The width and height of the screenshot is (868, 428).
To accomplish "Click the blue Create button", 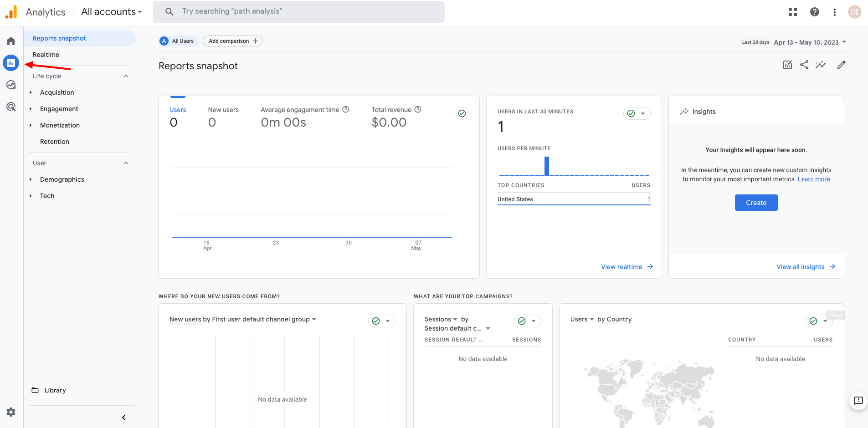I will point(756,203).
